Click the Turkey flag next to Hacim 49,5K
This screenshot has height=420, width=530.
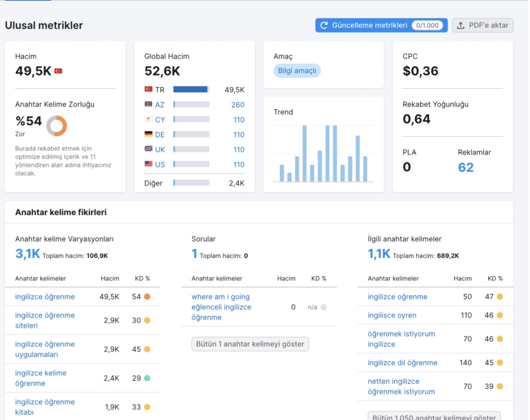[58, 71]
